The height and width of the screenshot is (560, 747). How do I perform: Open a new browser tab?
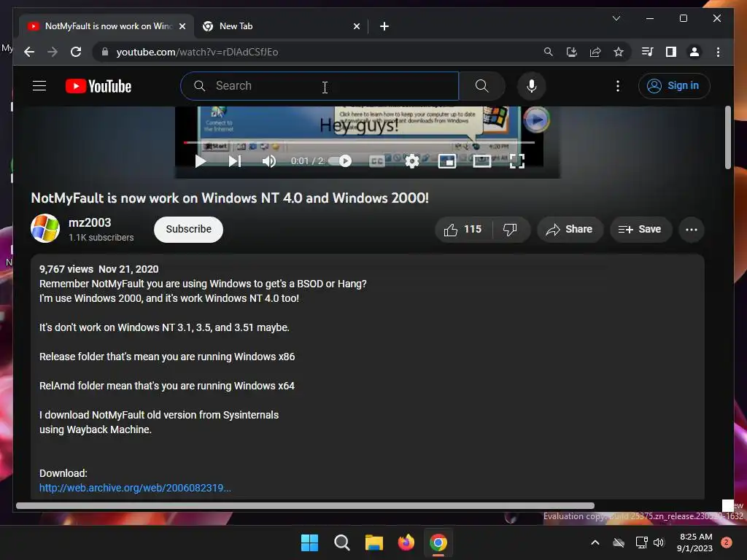click(x=384, y=26)
